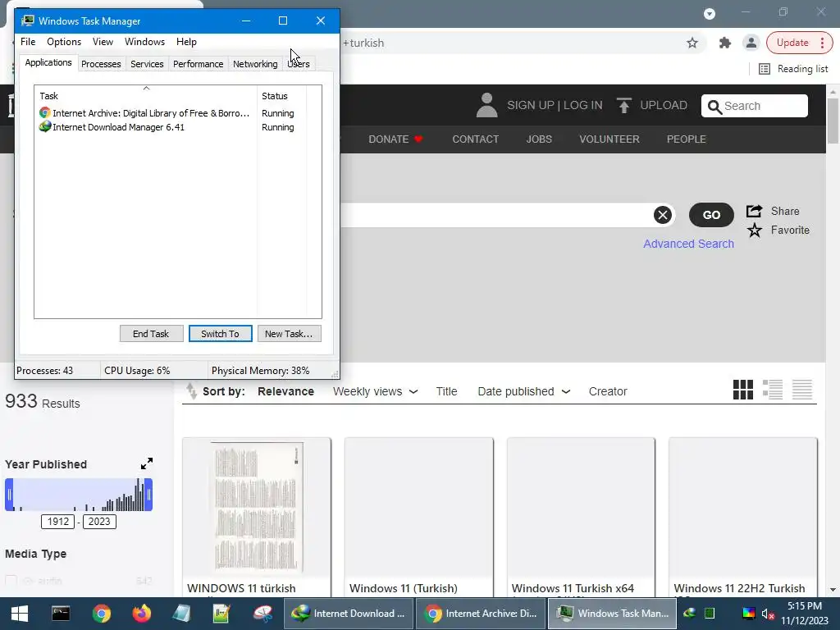Open the WINDOWS 11 türkish result thumbnail
The height and width of the screenshot is (630, 840).
[257, 507]
